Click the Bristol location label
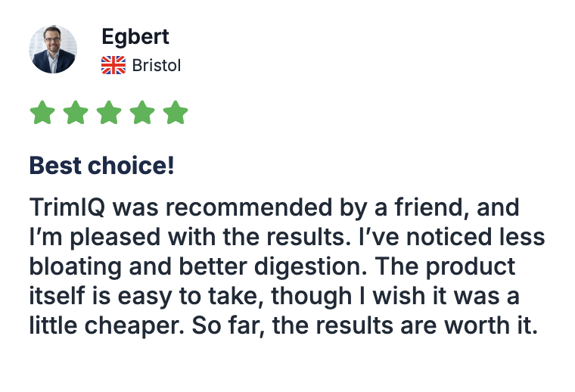 157,66
